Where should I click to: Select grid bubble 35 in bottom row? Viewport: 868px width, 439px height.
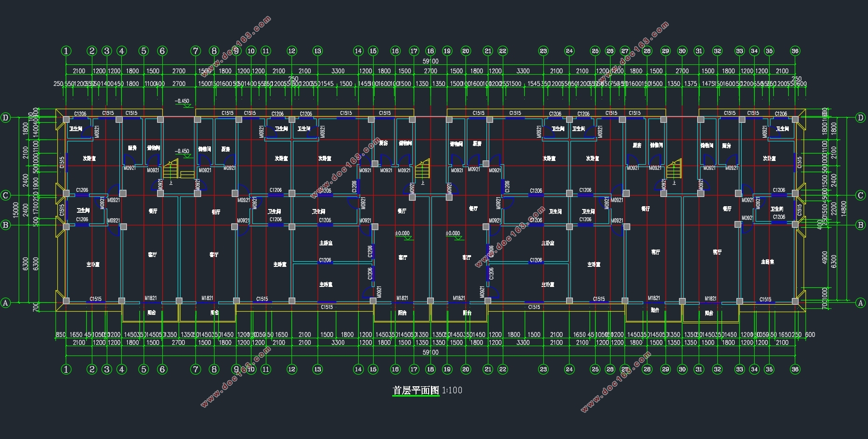[x=769, y=369]
